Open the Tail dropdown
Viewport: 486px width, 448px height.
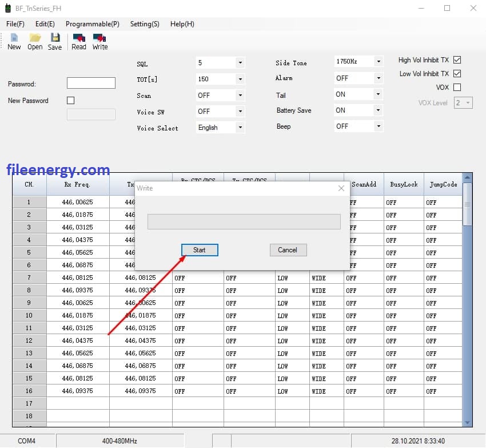[x=378, y=94]
